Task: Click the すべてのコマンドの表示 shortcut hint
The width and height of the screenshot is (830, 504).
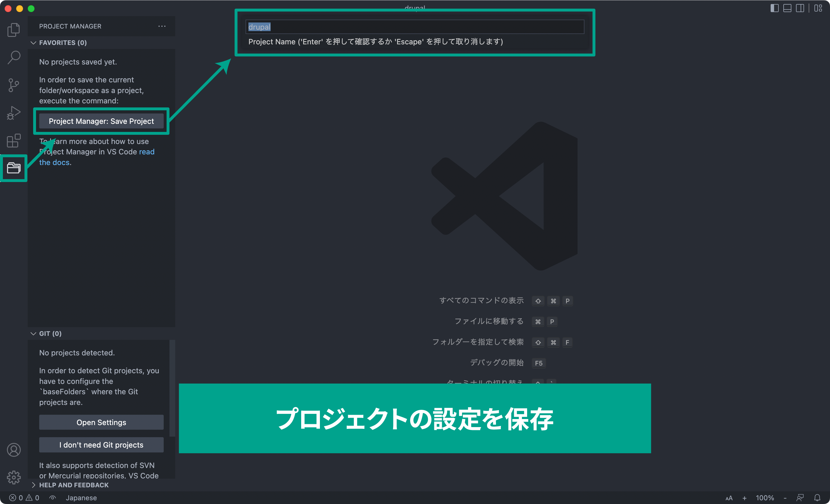Action: (481, 300)
